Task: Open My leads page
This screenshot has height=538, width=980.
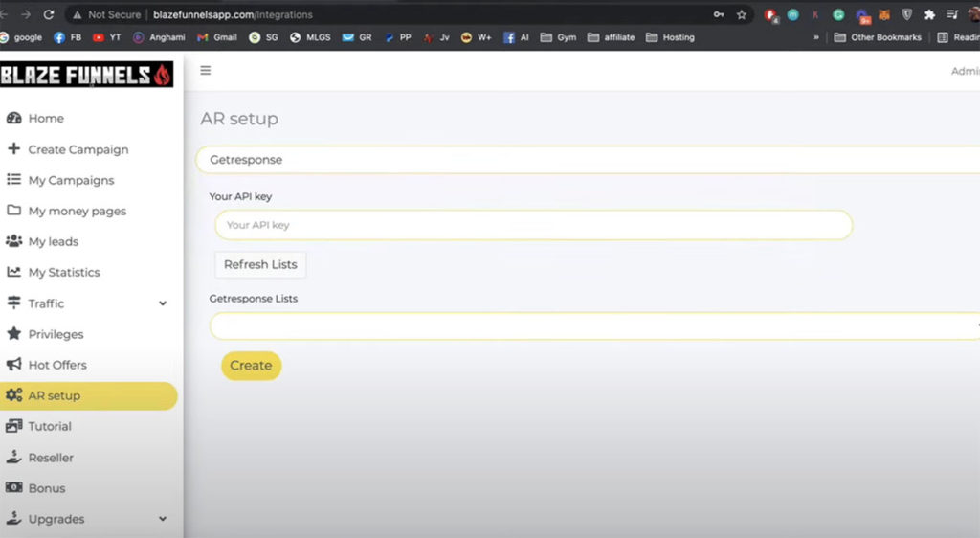Action: 54,241
